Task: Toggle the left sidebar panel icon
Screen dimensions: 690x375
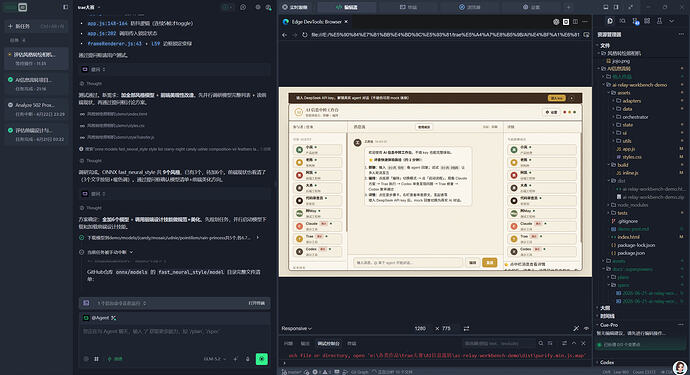Action: point(66,7)
